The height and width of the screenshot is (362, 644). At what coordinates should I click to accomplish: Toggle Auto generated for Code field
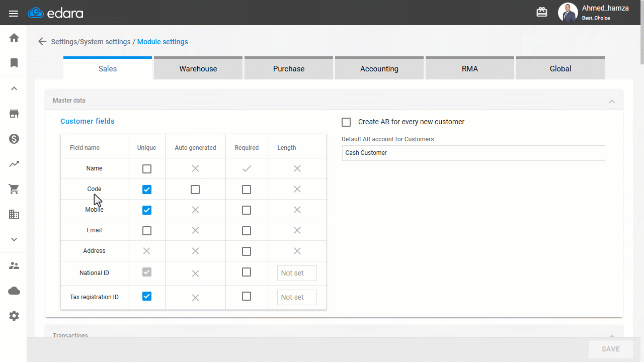[195, 190]
